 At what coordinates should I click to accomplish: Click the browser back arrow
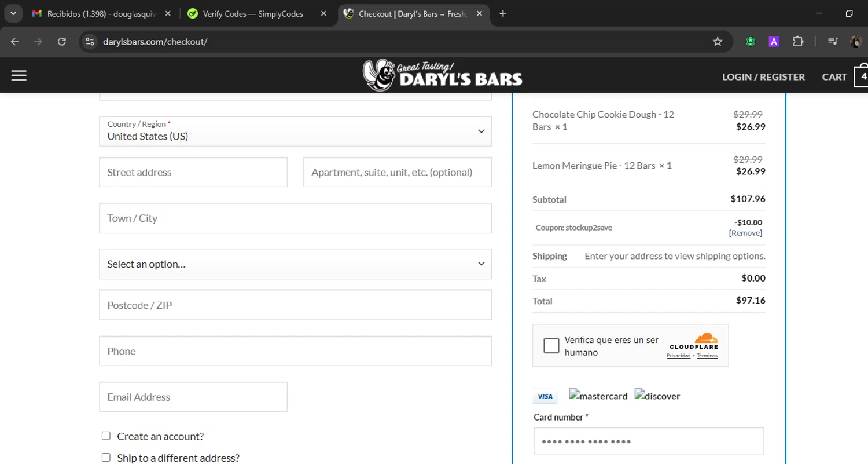tap(15, 42)
